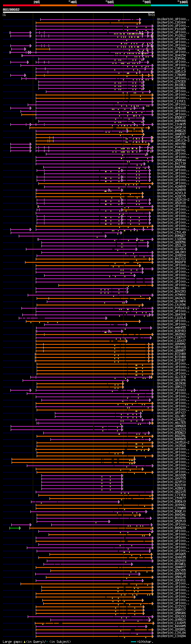
Task: Open hit UniRef100_B7Z0B9
Action: 171,354
